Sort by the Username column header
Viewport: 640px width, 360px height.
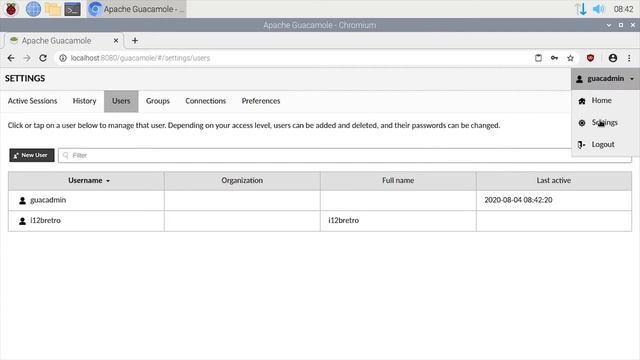pyautogui.click(x=86, y=180)
